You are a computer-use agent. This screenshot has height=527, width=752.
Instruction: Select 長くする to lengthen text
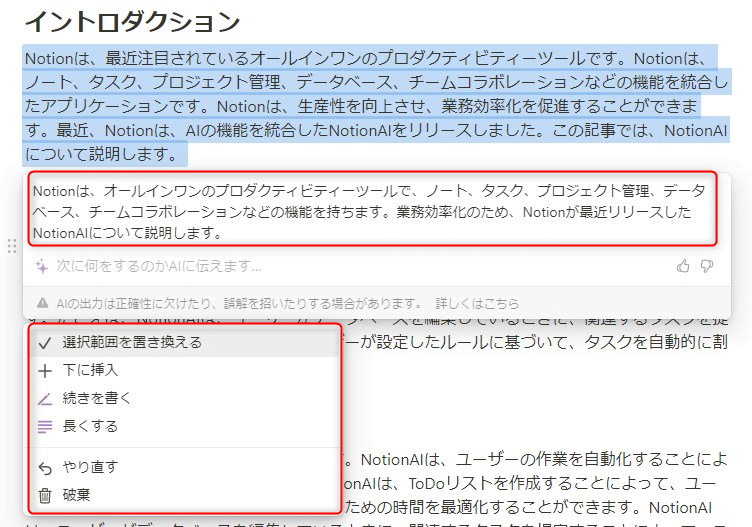(185, 426)
